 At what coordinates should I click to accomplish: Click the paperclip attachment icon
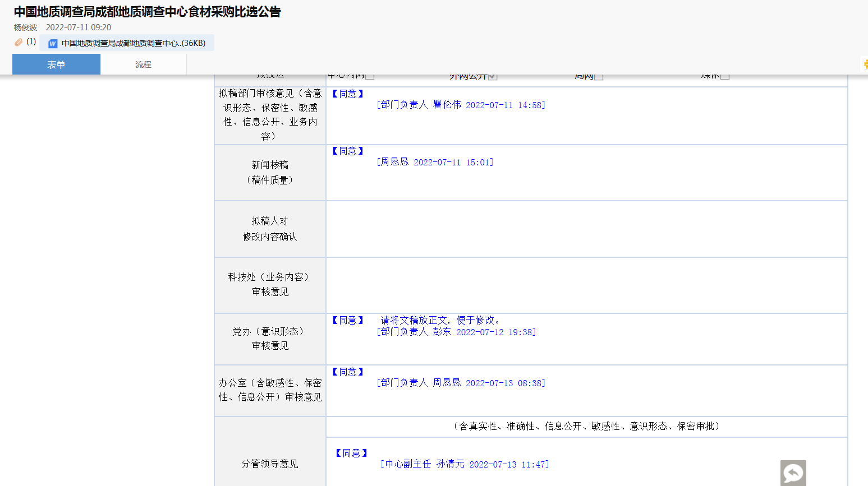coord(19,43)
